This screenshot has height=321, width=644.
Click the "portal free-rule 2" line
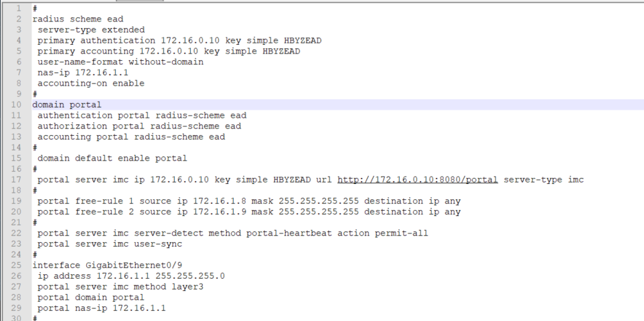(x=248, y=212)
